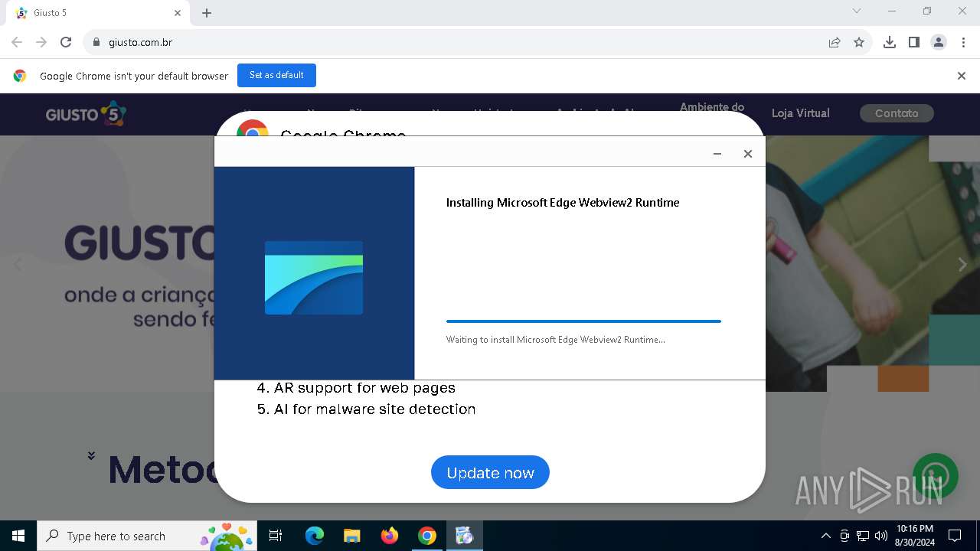Open the tab search dropdown
This screenshot has width=980, height=551.
point(857,11)
